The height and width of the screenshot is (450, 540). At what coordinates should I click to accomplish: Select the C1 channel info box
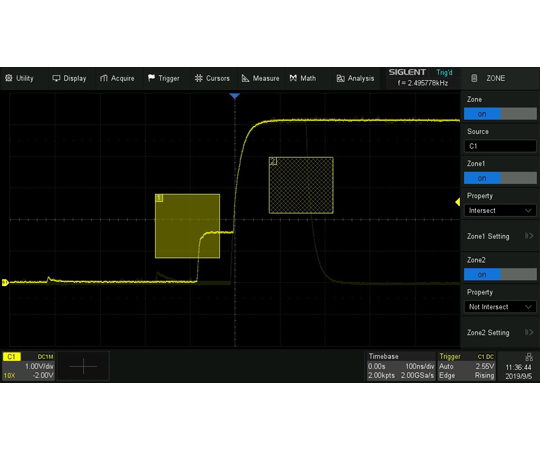click(x=29, y=366)
